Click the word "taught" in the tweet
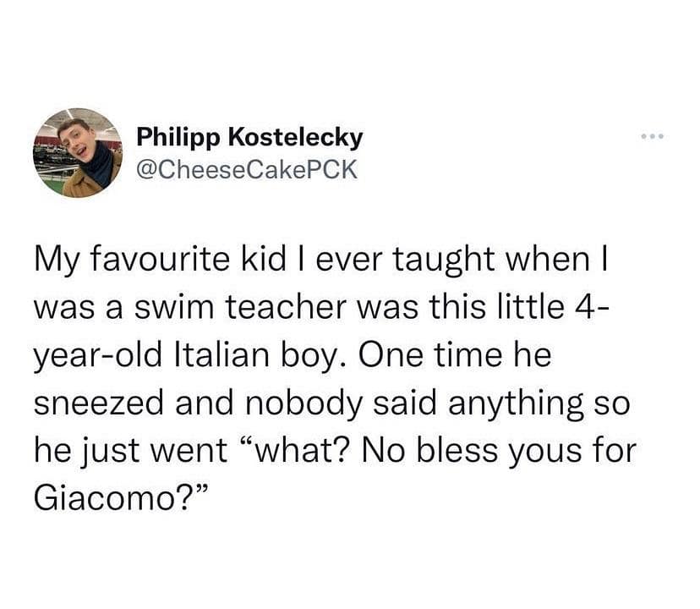 pyautogui.click(x=456, y=259)
